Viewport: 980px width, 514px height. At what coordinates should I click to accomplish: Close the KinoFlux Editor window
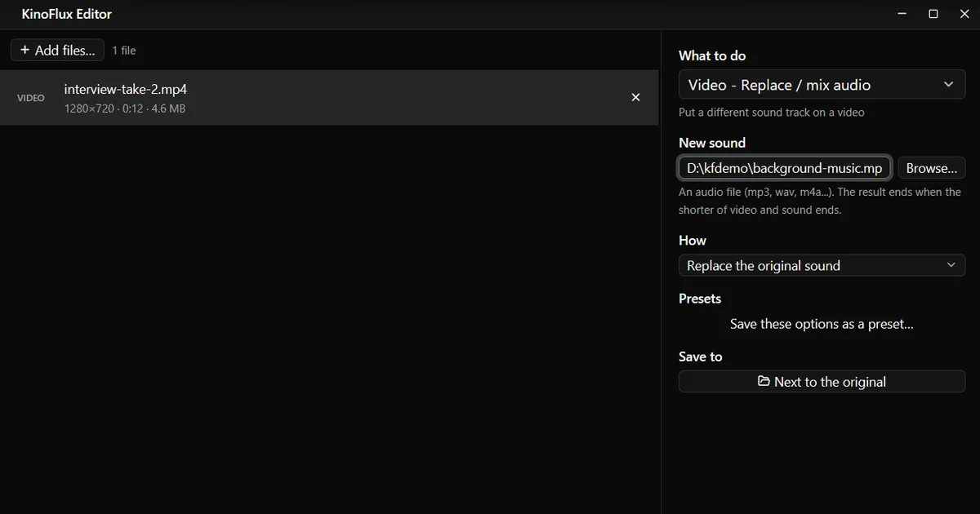coord(964,14)
